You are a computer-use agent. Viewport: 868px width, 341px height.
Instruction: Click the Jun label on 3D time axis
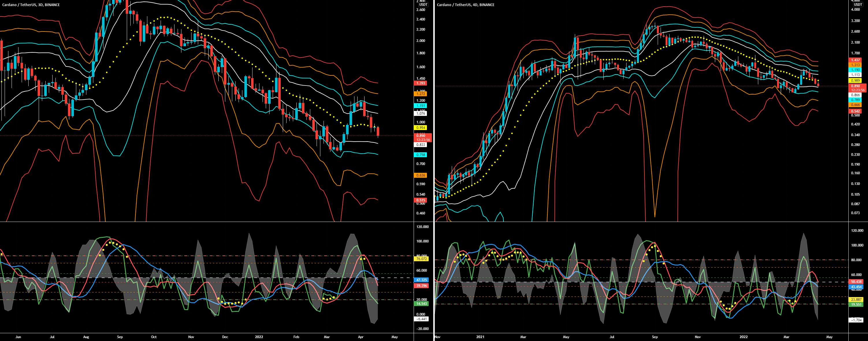[18, 337]
